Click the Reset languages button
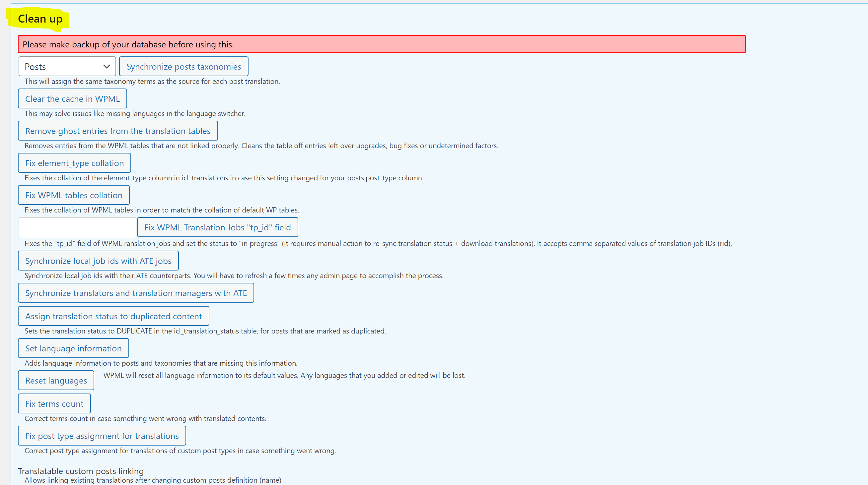The width and height of the screenshot is (868, 485). (56, 380)
